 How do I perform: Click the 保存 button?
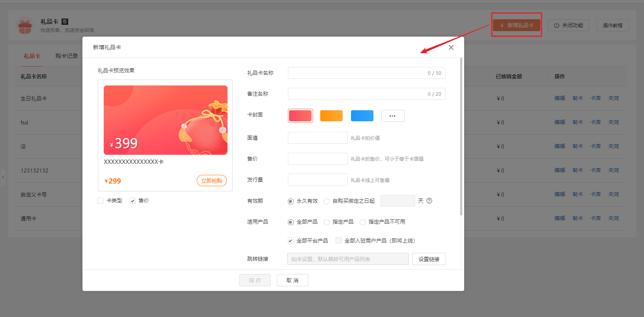(255, 280)
